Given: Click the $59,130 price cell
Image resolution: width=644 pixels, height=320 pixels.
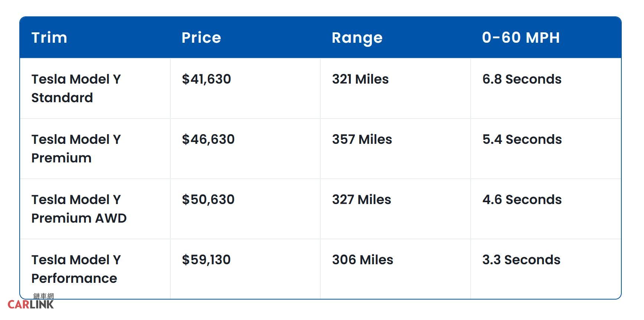Looking at the screenshot, I should [206, 260].
